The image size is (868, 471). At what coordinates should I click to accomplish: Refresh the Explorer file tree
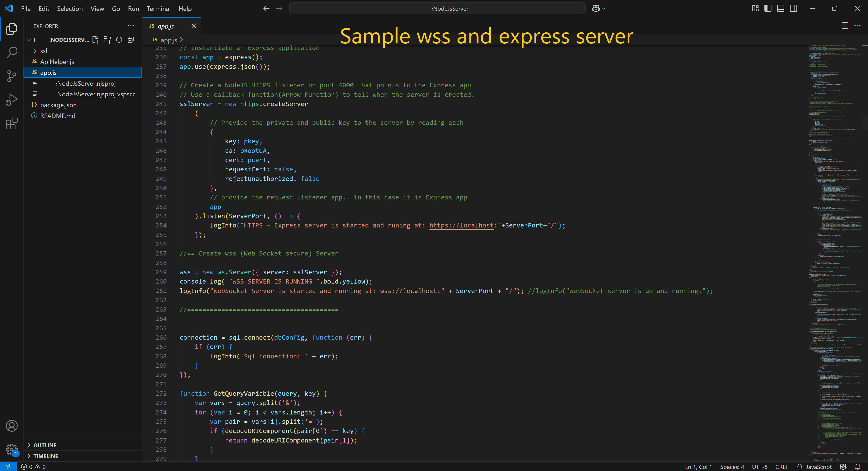click(x=119, y=40)
